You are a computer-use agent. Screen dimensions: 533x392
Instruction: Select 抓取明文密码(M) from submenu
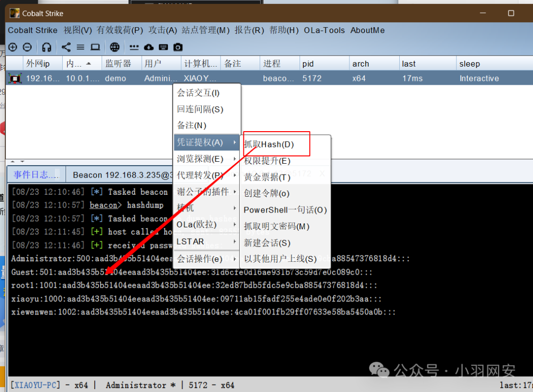point(286,226)
